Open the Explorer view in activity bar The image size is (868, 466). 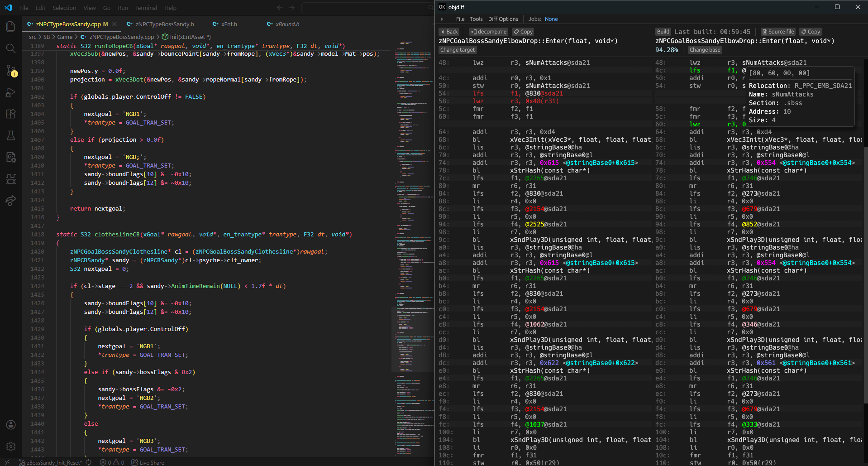coord(11,27)
